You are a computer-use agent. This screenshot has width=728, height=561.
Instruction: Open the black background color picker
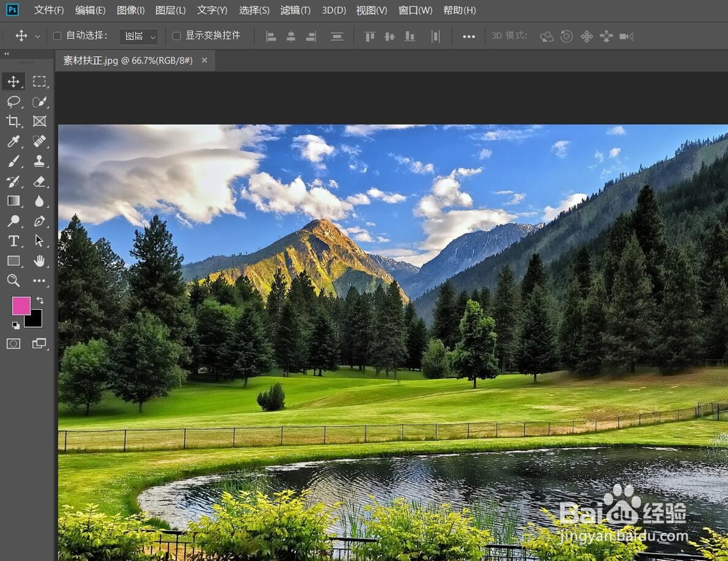pos(36,321)
